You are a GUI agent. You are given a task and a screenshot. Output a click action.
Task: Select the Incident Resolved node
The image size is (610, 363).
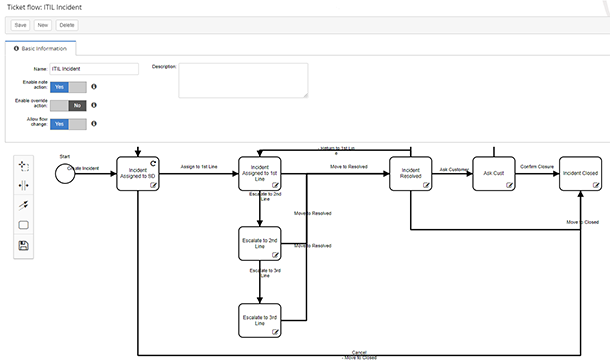point(410,174)
